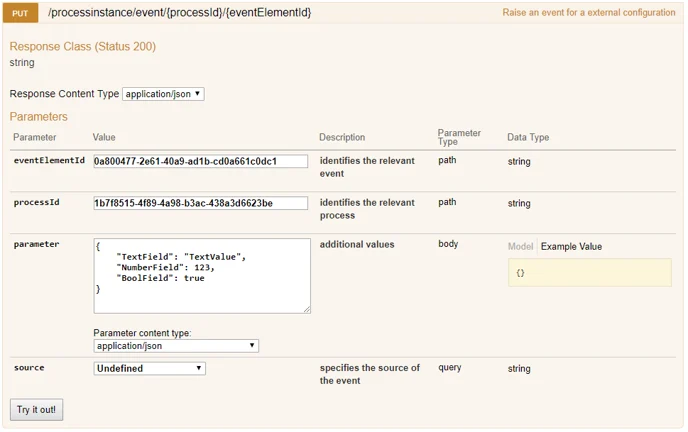Click the processId value input field

tap(200, 203)
